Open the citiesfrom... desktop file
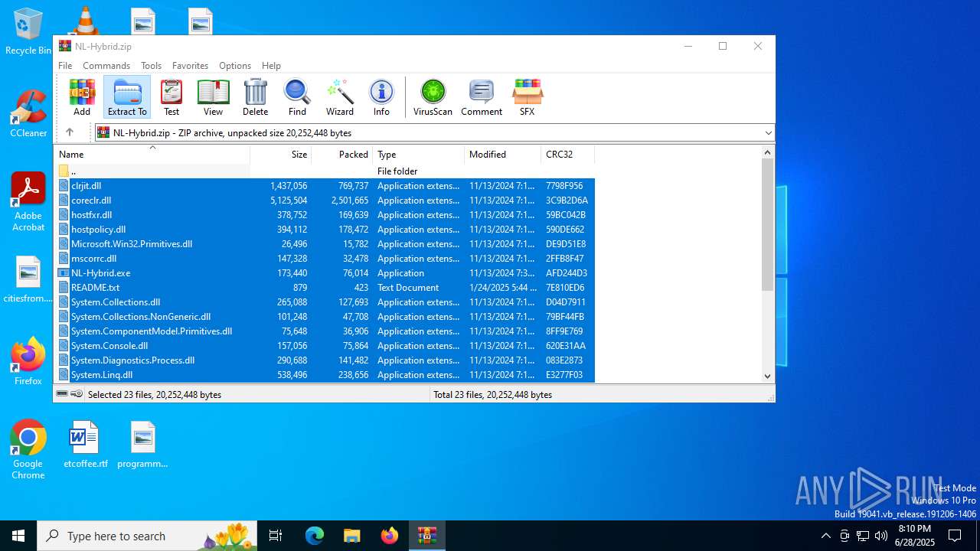980x551 pixels. (x=28, y=279)
